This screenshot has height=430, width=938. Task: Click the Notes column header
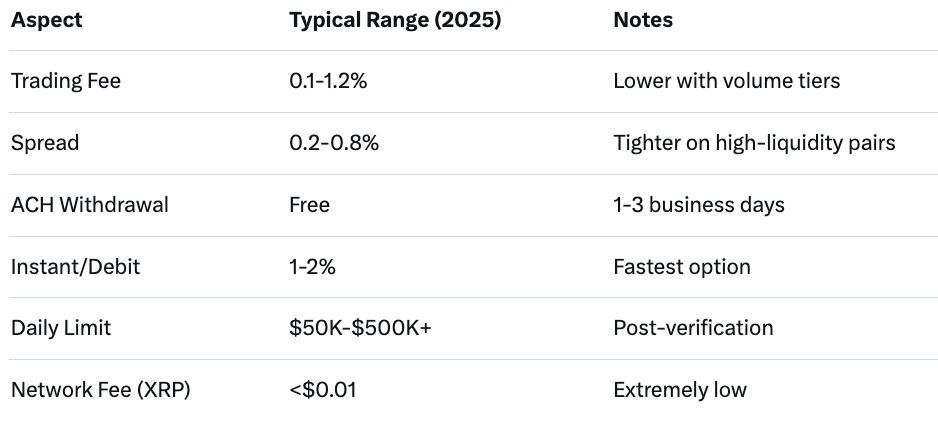point(643,20)
